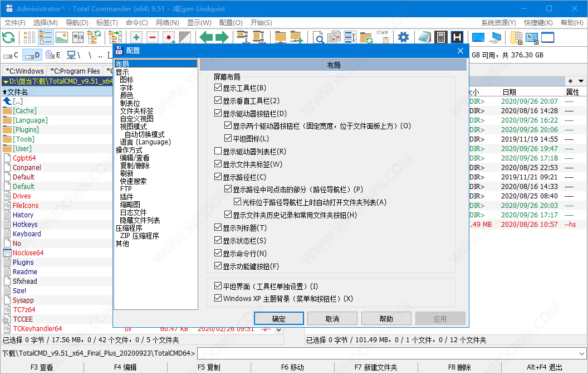Select 颜色 in the settings tree
This screenshot has height=374, width=588.
coord(126,96)
